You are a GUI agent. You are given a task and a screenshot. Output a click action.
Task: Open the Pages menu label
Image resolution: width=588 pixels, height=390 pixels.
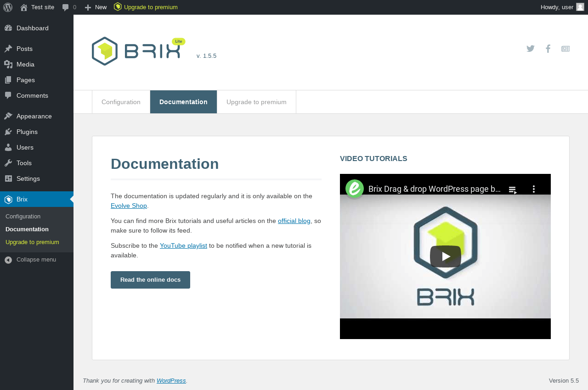pyautogui.click(x=26, y=80)
